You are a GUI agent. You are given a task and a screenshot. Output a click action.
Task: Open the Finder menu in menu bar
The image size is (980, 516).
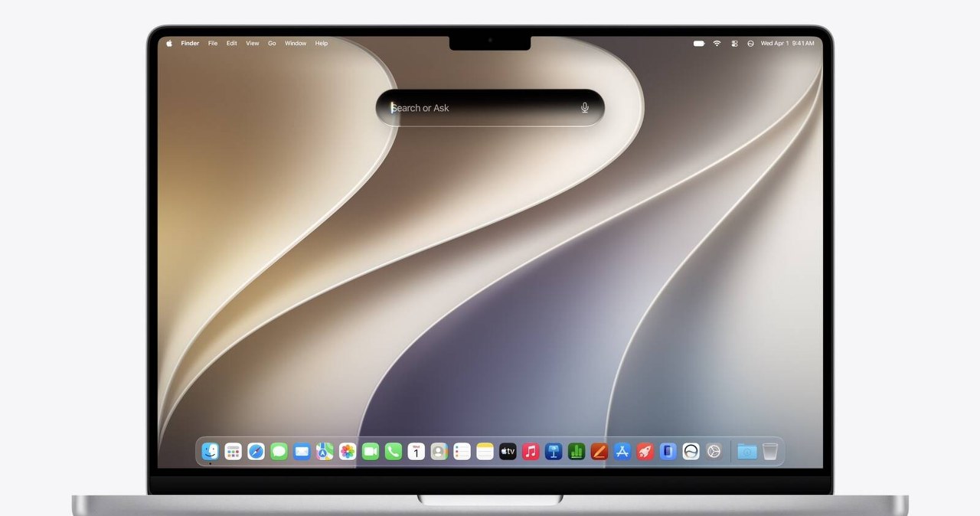(190, 44)
